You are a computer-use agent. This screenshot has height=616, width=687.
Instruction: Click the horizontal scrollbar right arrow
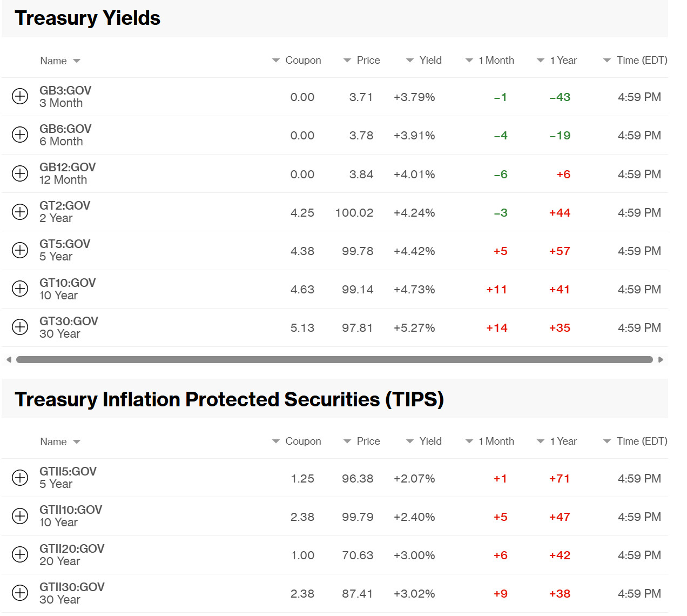661,359
